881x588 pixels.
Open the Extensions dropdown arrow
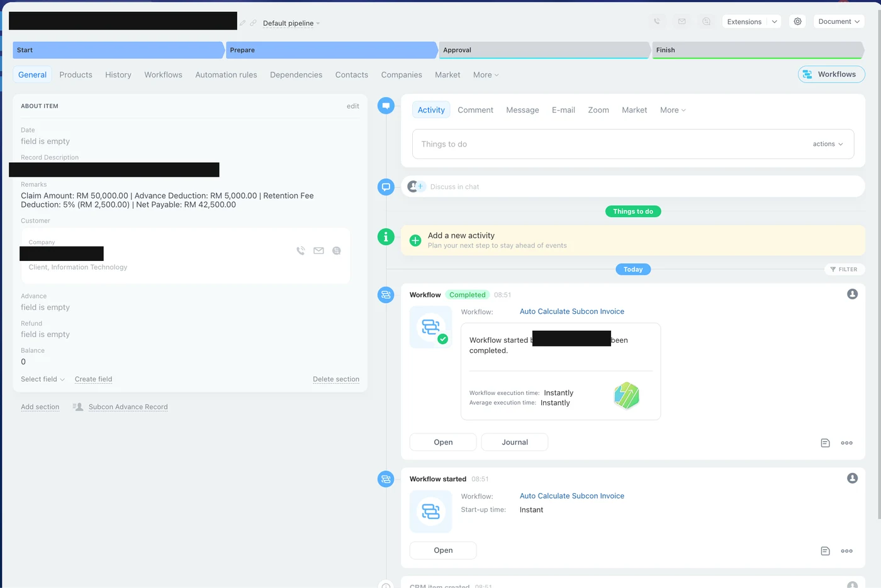point(775,21)
